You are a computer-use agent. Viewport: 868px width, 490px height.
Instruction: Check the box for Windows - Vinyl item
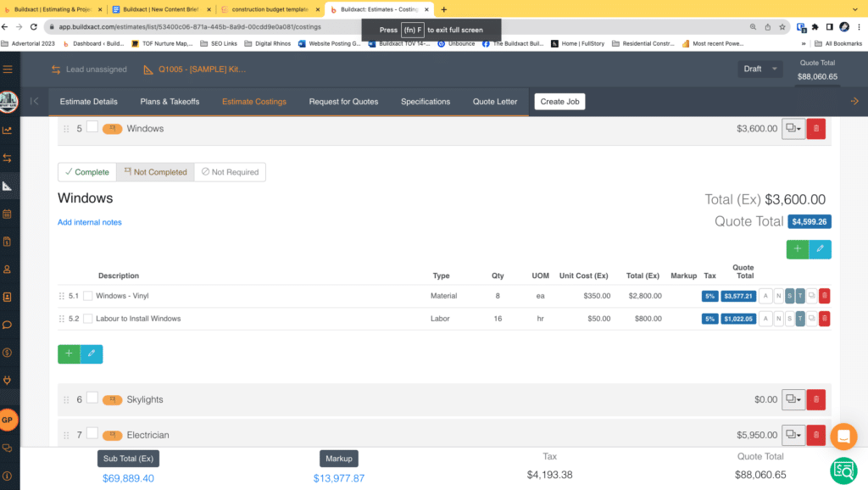click(88, 296)
